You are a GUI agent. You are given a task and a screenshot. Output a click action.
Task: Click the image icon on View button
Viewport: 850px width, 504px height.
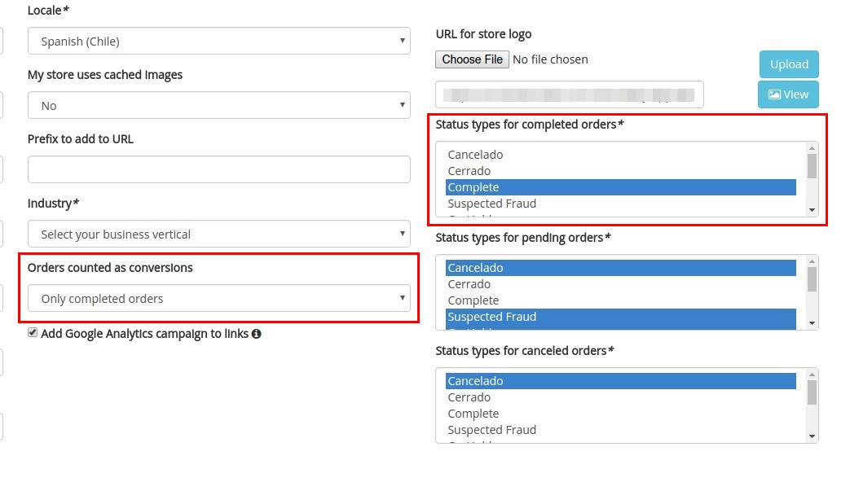(775, 94)
